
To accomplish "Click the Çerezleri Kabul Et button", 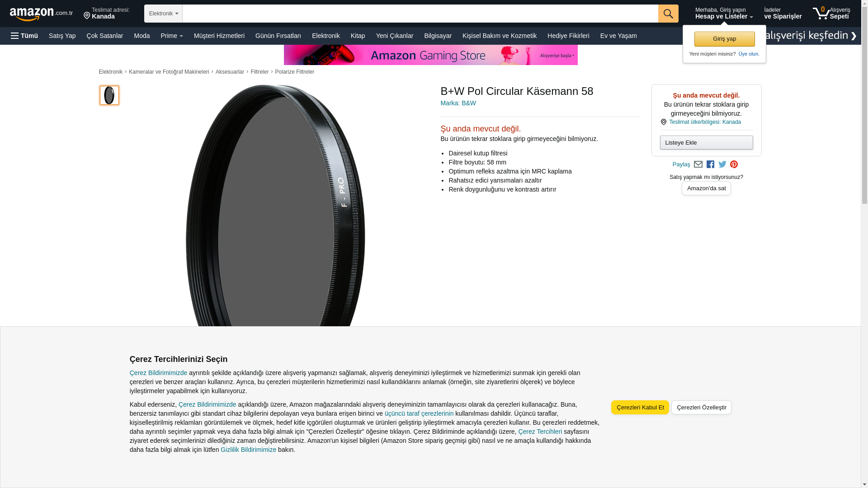I will 640,408.
